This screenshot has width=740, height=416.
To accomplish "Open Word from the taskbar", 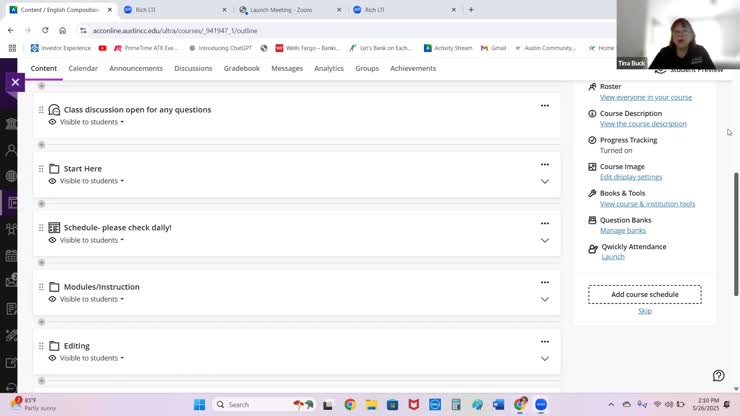I will pyautogui.click(x=498, y=405).
